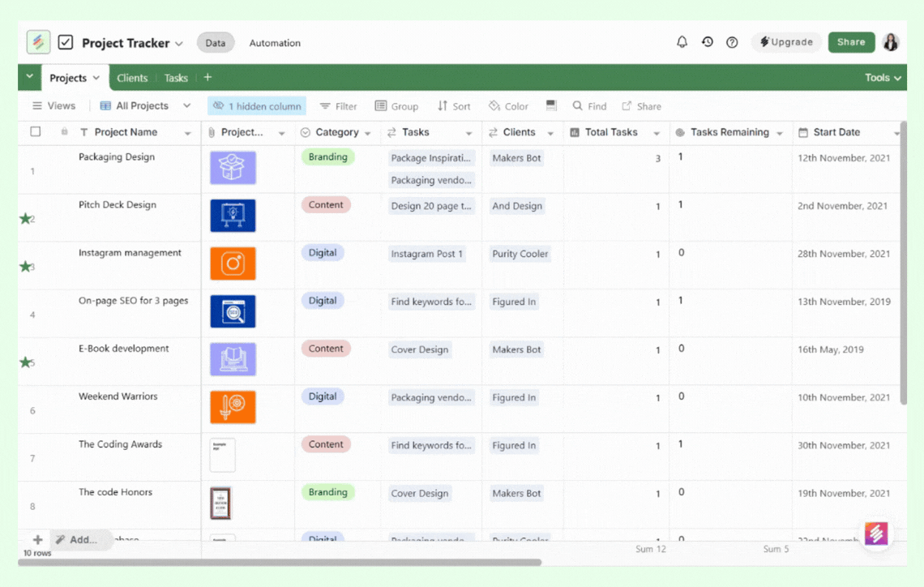This screenshot has height=587, width=924.
Task: Expand the Project Tracker title dropdown
Action: 179,44
